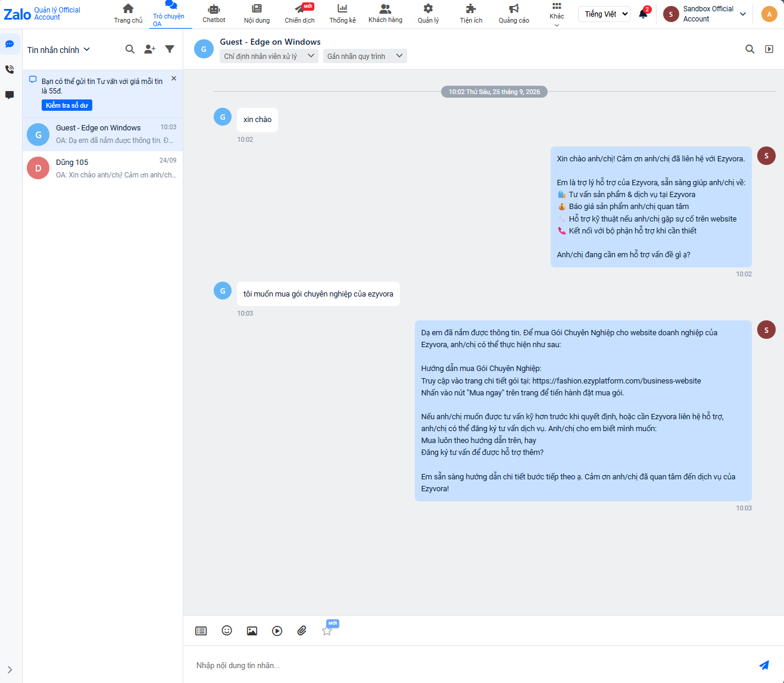
Task: Open the Quảng cáo tab
Action: pos(514,13)
